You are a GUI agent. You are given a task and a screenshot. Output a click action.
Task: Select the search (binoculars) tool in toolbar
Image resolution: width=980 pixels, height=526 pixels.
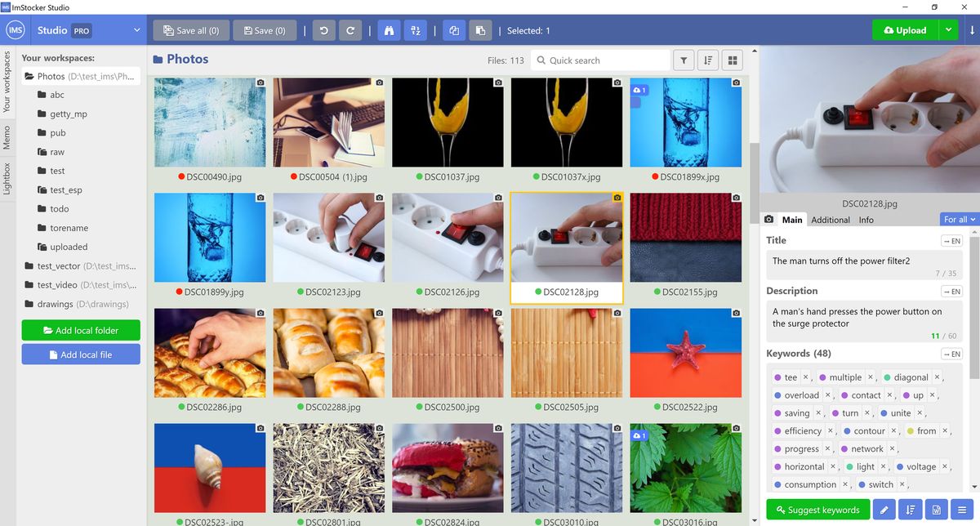coord(389,30)
